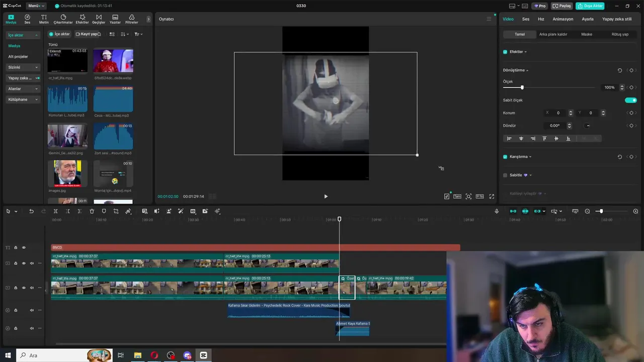Hide the BNCD text track with eye icon
644x362 pixels.
[23, 247]
